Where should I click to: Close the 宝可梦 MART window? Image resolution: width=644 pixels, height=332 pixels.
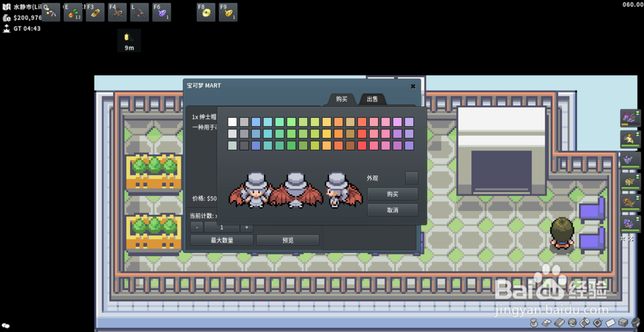pos(413,86)
